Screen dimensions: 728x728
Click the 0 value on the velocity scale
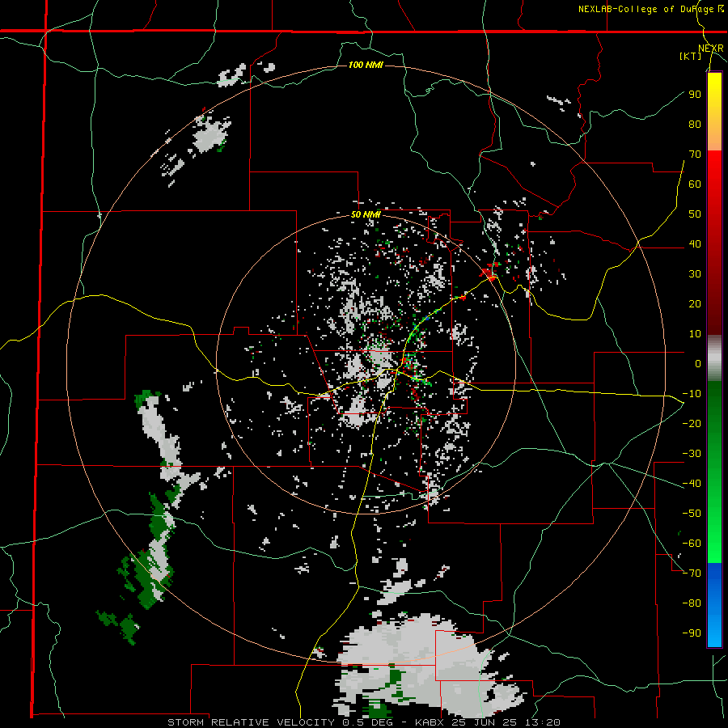coord(698,364)
